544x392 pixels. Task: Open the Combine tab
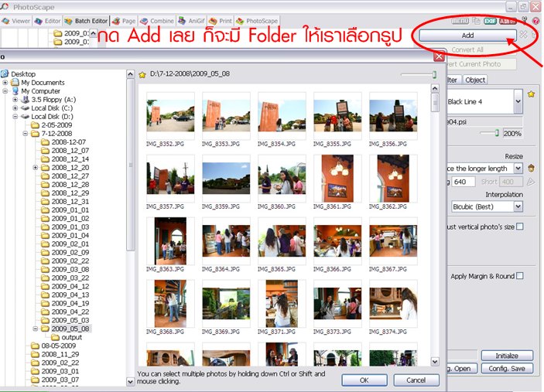coord(157,21)
